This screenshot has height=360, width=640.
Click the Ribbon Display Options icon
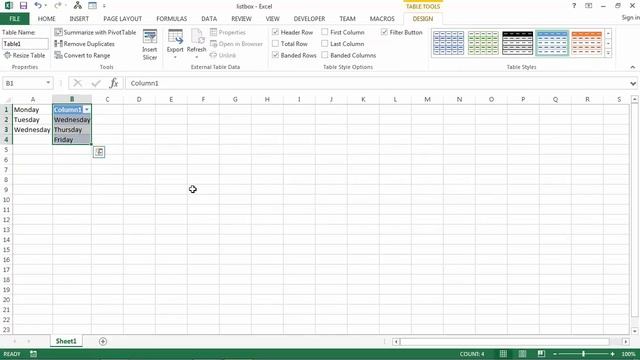click(589, 6)
